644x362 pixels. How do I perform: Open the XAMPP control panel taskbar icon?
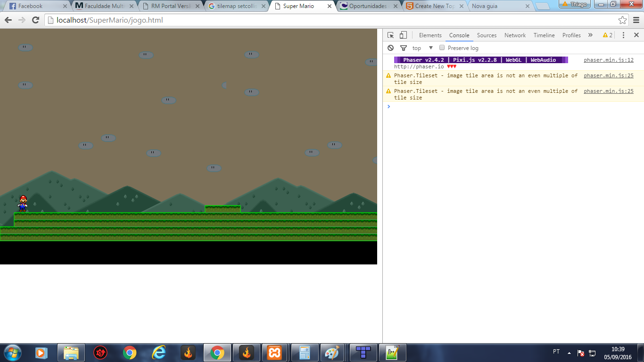coord(274,352)
